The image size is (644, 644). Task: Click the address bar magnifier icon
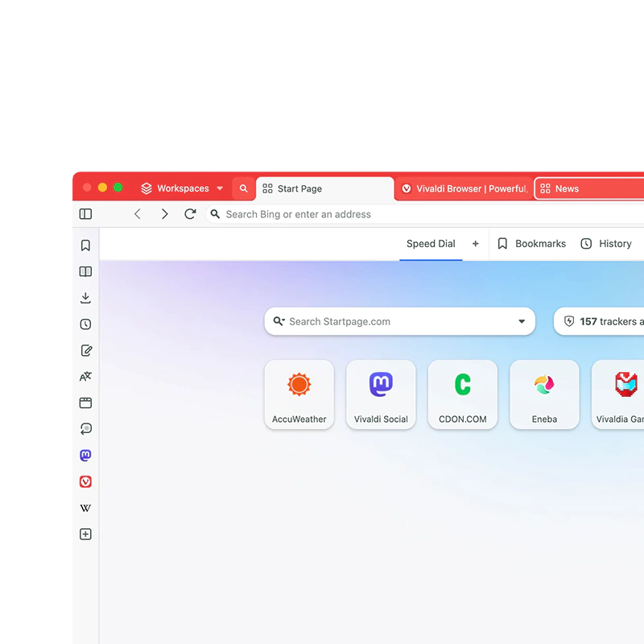[x=215, y=214]
